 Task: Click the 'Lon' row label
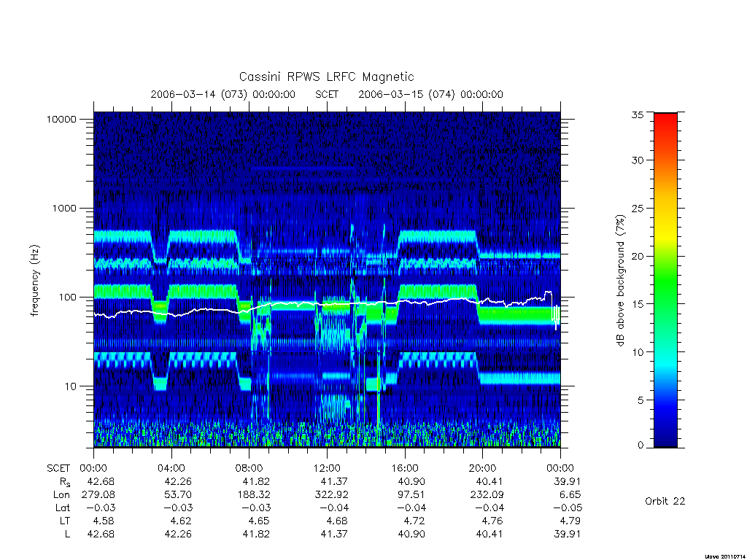click(x=61, y=495)
